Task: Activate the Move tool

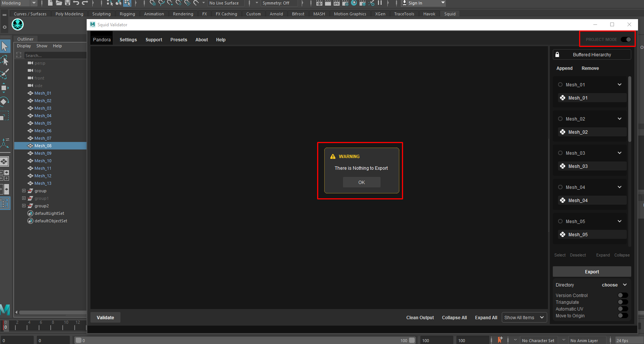Action: click(x=5, y=88)
